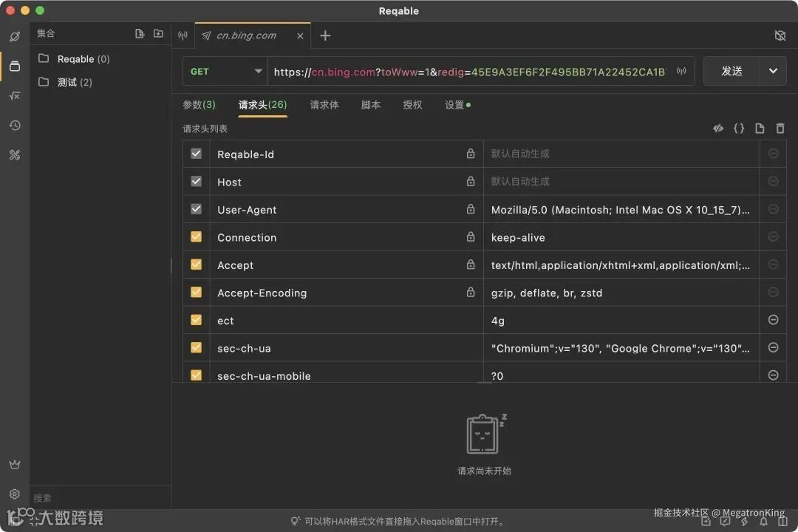Click lock icon on Reqable-Id row
Screen dimensions: 798x532
[471, 153]
